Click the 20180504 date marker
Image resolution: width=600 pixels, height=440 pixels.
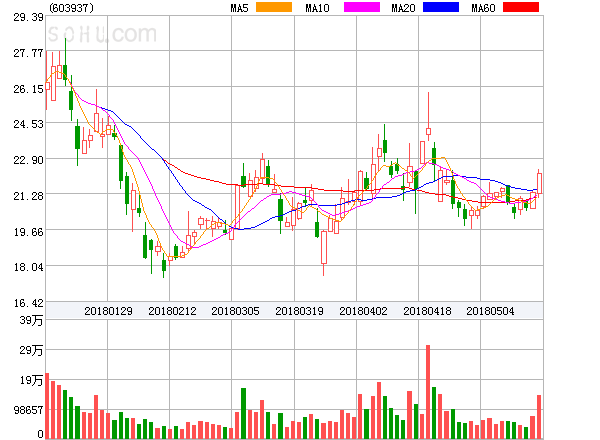tap(490, 311)
